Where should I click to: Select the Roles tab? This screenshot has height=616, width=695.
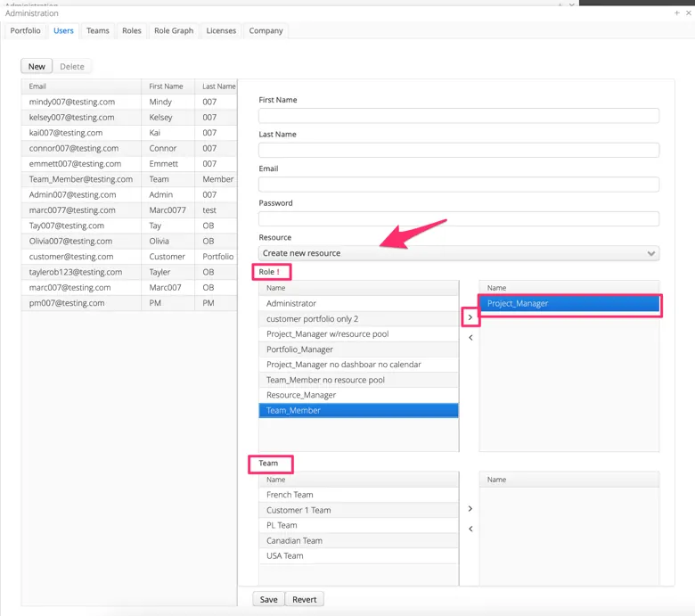[132, 30]
